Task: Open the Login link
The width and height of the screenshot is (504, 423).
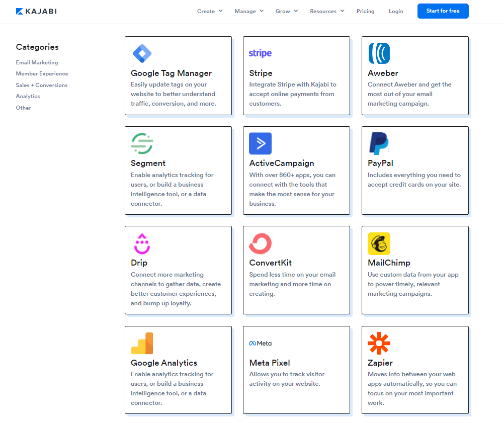Action: click(x=396, y=11)
